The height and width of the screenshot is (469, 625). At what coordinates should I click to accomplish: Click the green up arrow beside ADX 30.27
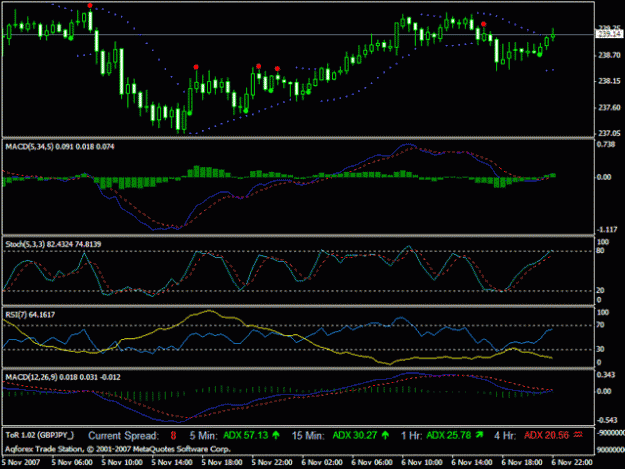[385, 435]
